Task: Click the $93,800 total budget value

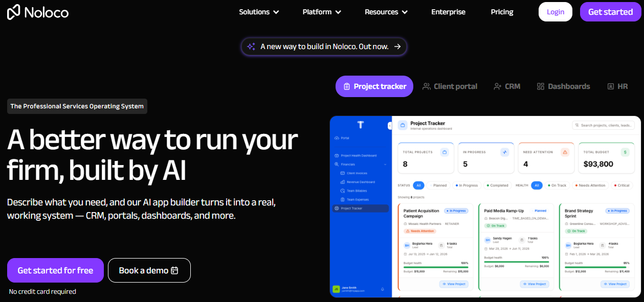Action: click(x=598, y=164)
